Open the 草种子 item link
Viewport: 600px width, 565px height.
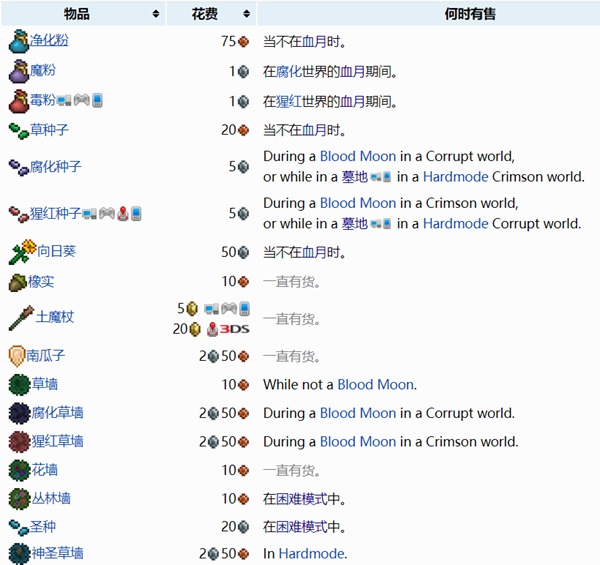49,130
